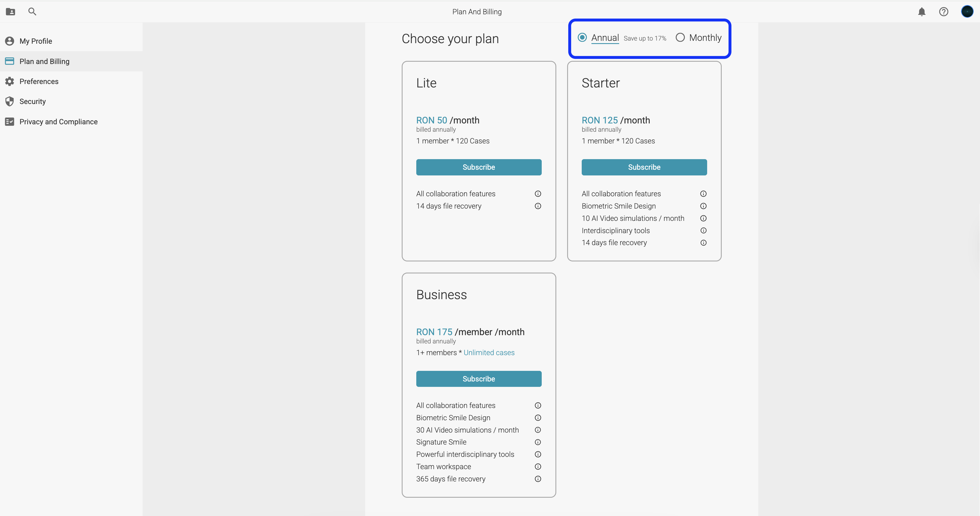
Task: Show info for Starter 14 days file recovery
Action: [703, 243]
